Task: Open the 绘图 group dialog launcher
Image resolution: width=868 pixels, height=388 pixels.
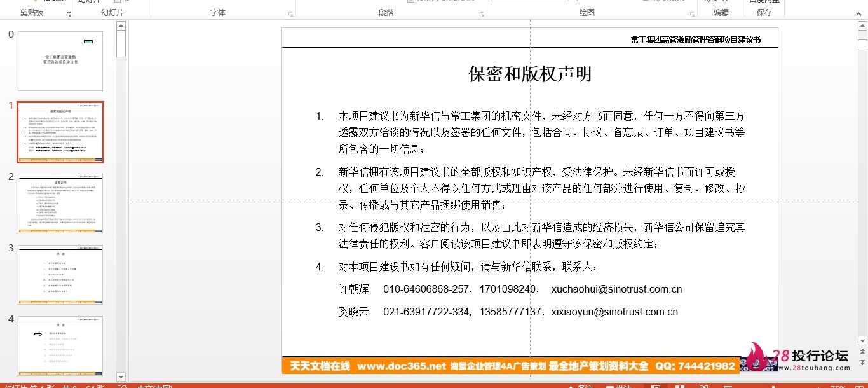Action: pos(692,13)
